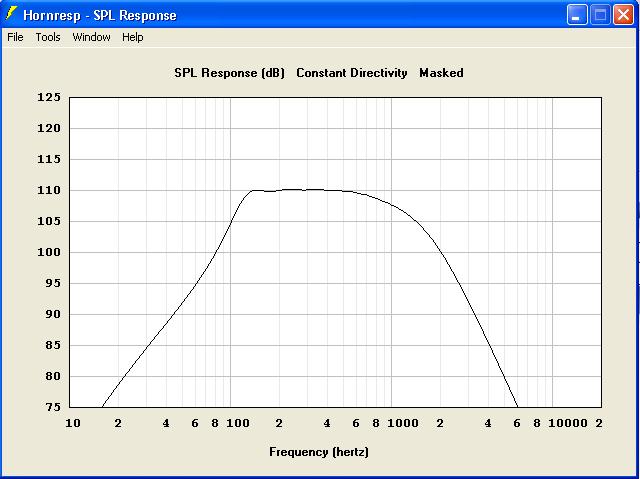Click the 'Frequency (hertz)' axis label
The image size is (640, 479).
[x=319, y=452]
